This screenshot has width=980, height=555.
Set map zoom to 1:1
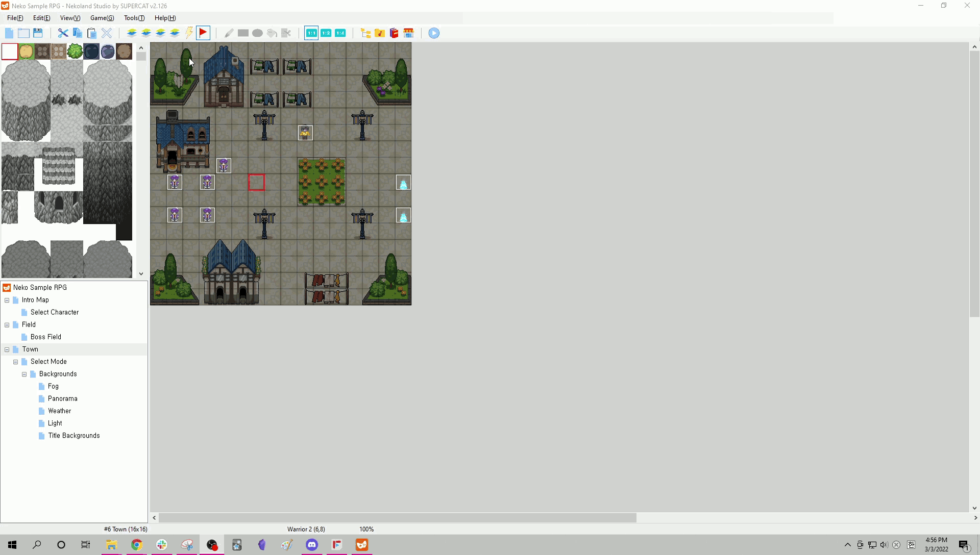pyautogui.click(x=311, y=33)
